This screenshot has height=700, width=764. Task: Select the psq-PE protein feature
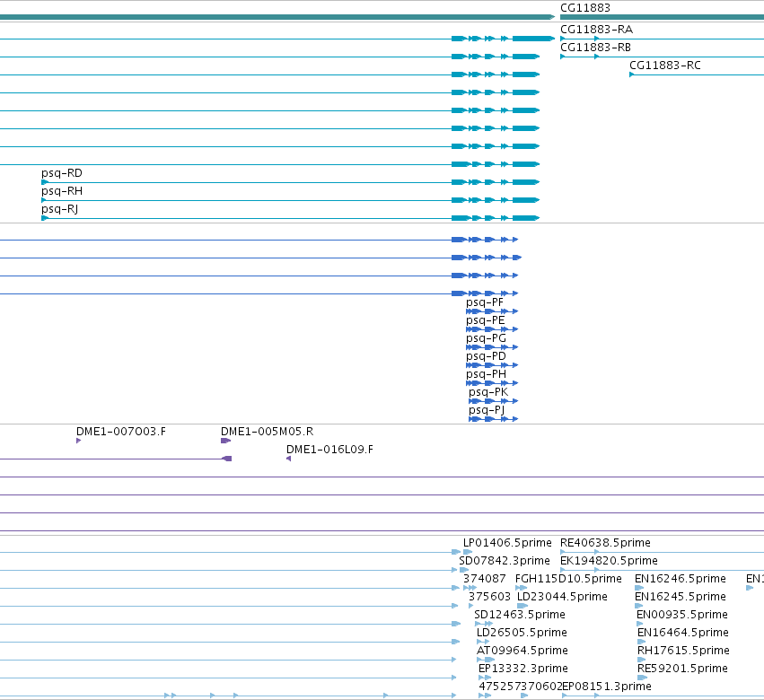coord(492,328)
